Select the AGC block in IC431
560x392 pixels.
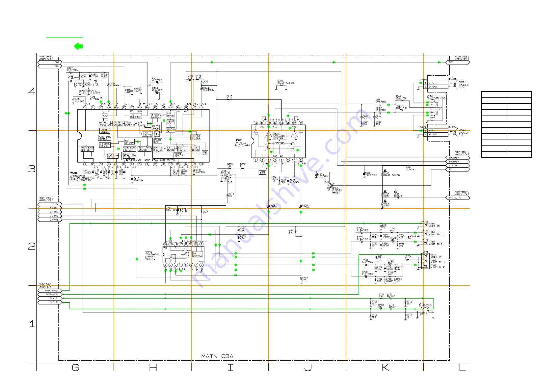click(x=105, y=116)
